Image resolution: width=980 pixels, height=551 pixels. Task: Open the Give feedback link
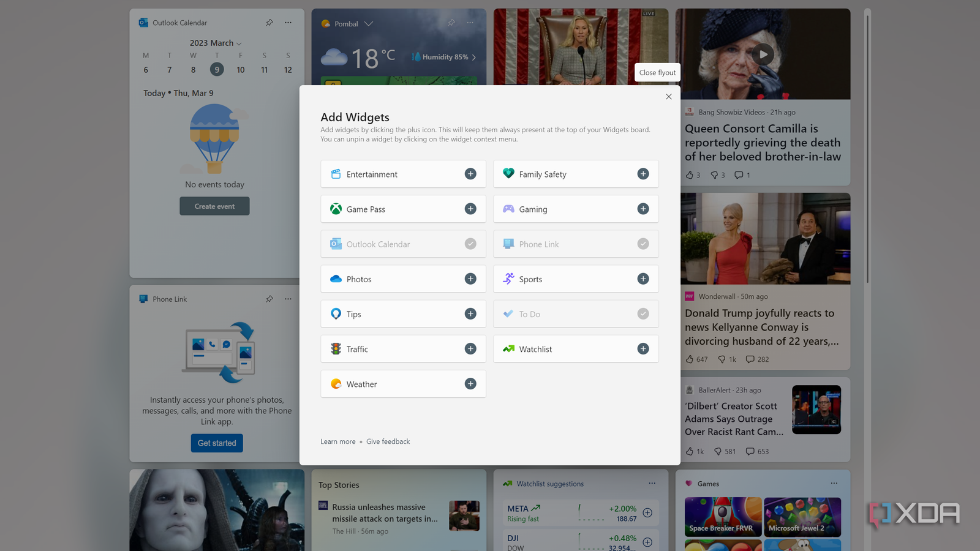(x=388, y=441)
